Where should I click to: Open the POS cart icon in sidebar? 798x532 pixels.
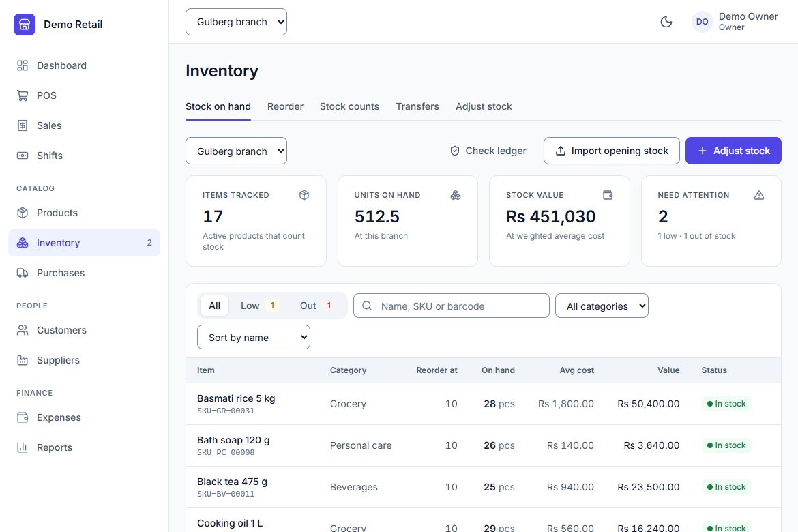23,95
